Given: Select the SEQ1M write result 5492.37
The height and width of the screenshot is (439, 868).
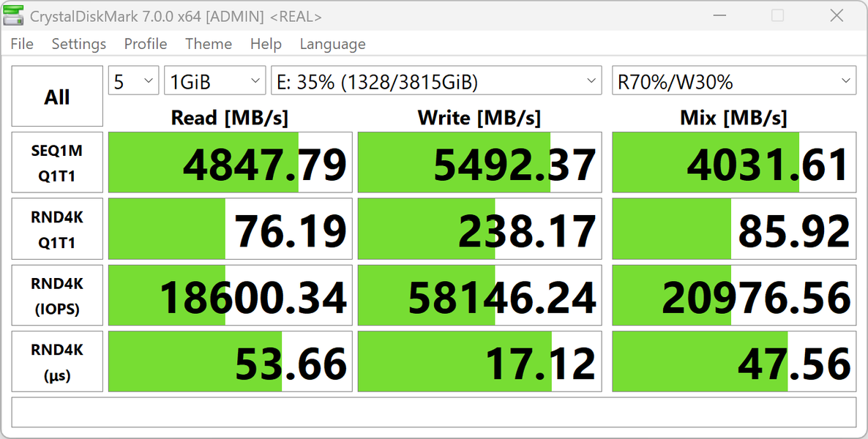Looking at the screenshot, I should tap(480, 162).
